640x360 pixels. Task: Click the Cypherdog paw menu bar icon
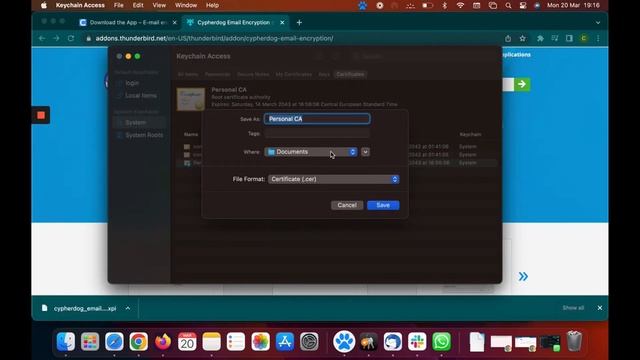tap(362, 5)
